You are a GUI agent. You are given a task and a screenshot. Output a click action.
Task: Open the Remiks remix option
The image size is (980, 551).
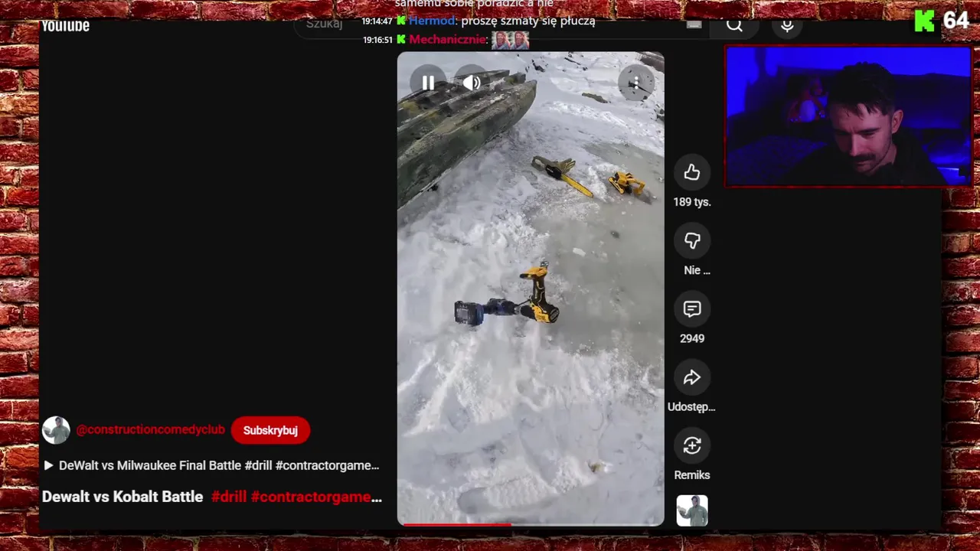[692, 445]
